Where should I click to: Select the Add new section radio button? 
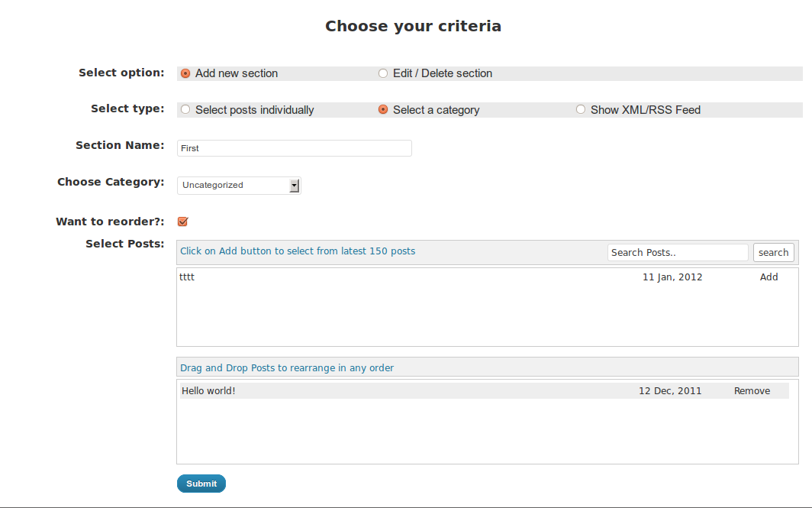click(185, 73)
